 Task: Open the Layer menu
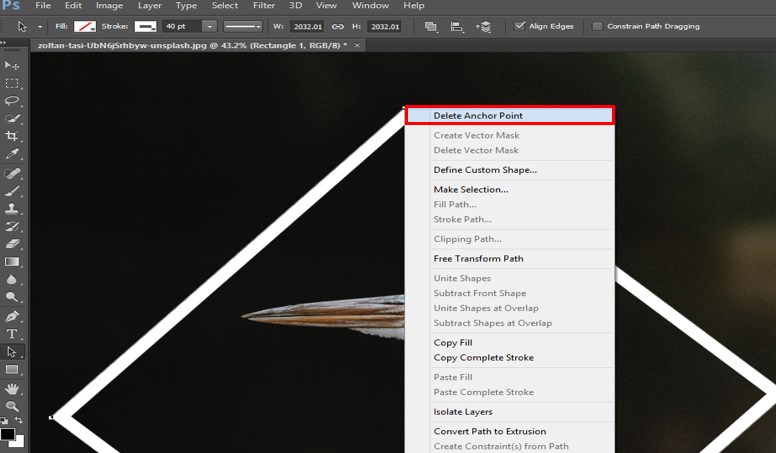149,6
